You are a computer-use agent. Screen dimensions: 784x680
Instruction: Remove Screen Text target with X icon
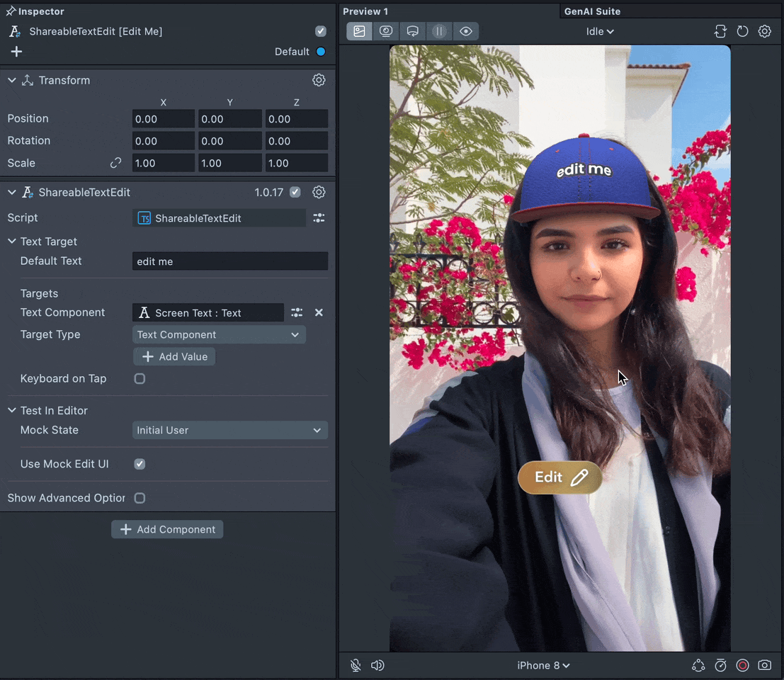319,312
